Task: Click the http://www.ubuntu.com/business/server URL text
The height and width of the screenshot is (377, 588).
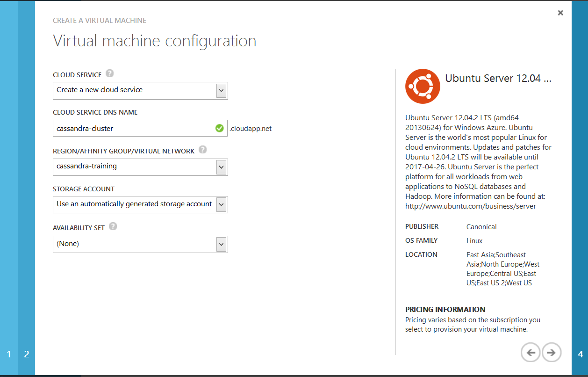Action: click(x=471, y=206)
